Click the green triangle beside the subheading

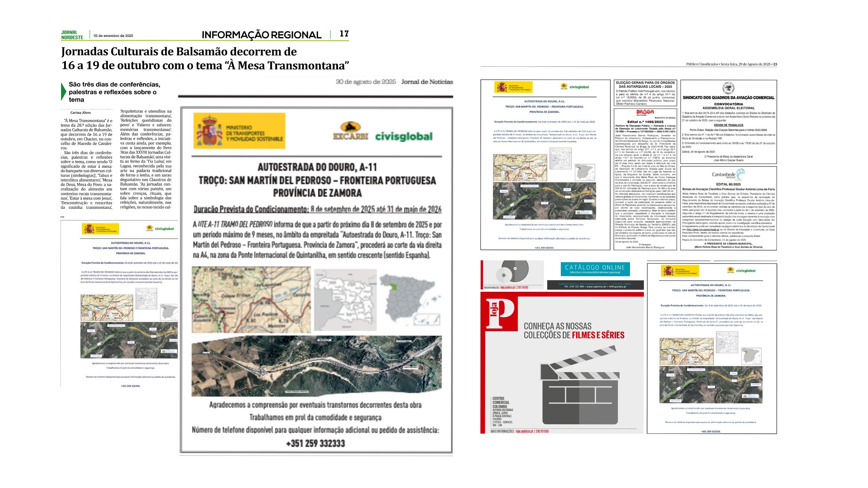[63, 91]
